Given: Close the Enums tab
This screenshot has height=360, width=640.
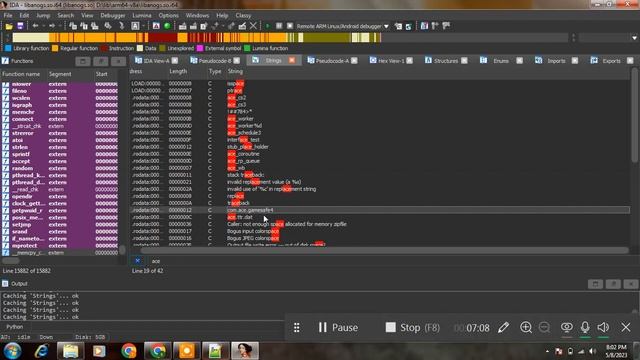Looking at the screenshot, I should [x=519, y=60].
